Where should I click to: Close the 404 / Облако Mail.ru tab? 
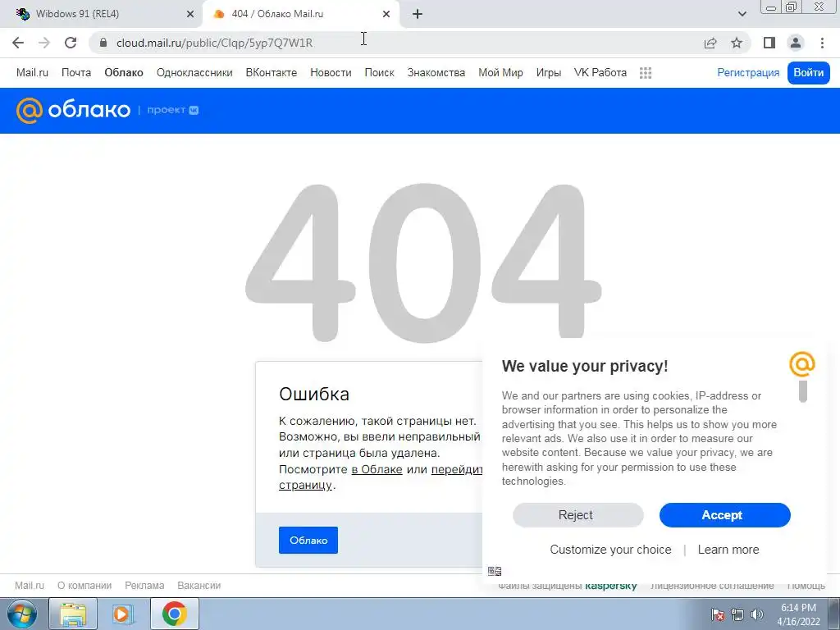tap(386, 15)
